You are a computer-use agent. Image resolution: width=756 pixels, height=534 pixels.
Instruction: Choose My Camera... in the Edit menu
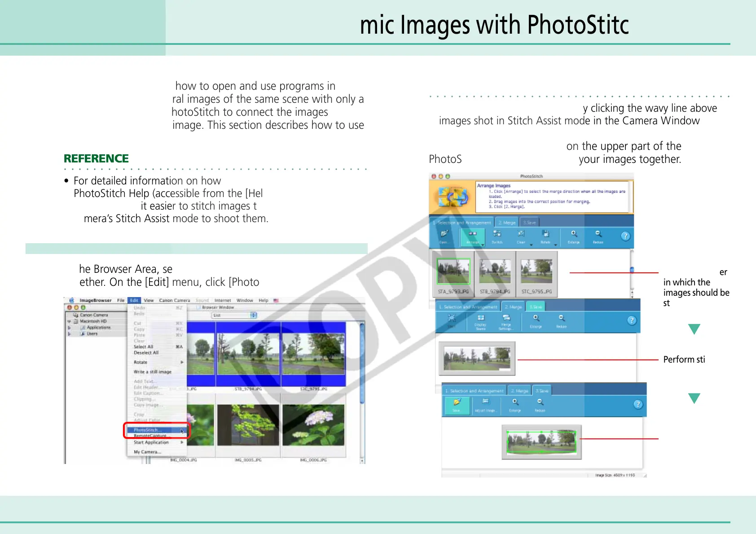[x=157, y=452]
